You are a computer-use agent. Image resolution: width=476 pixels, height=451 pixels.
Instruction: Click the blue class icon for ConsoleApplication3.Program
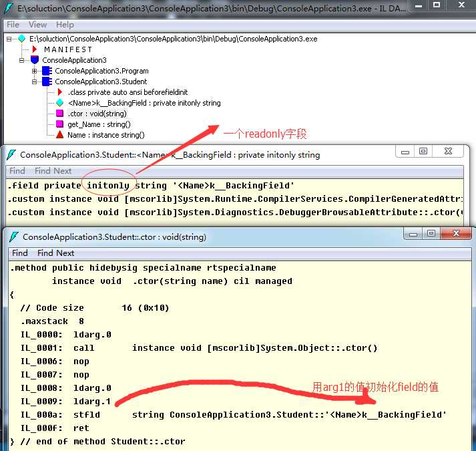click(x=47, y=71)
